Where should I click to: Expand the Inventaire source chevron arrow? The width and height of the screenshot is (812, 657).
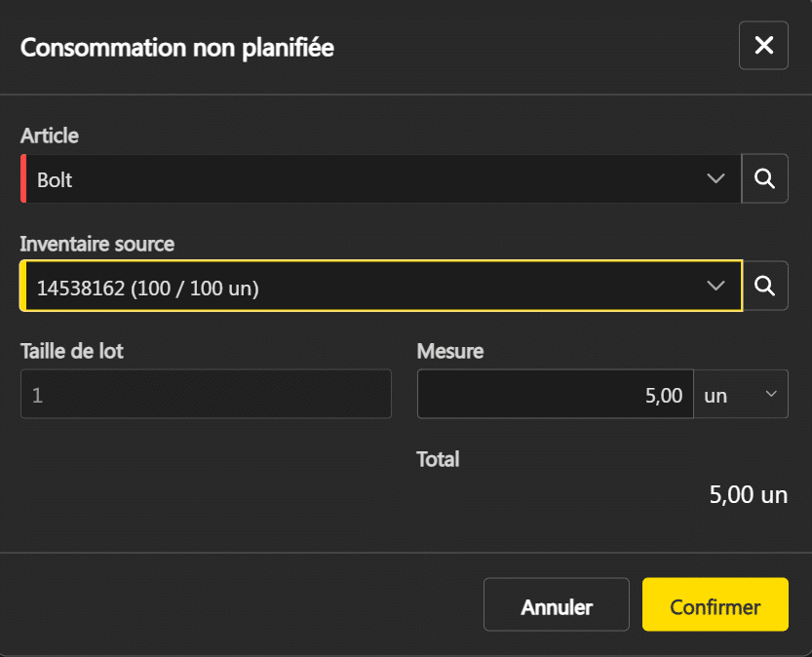[716, 286]
